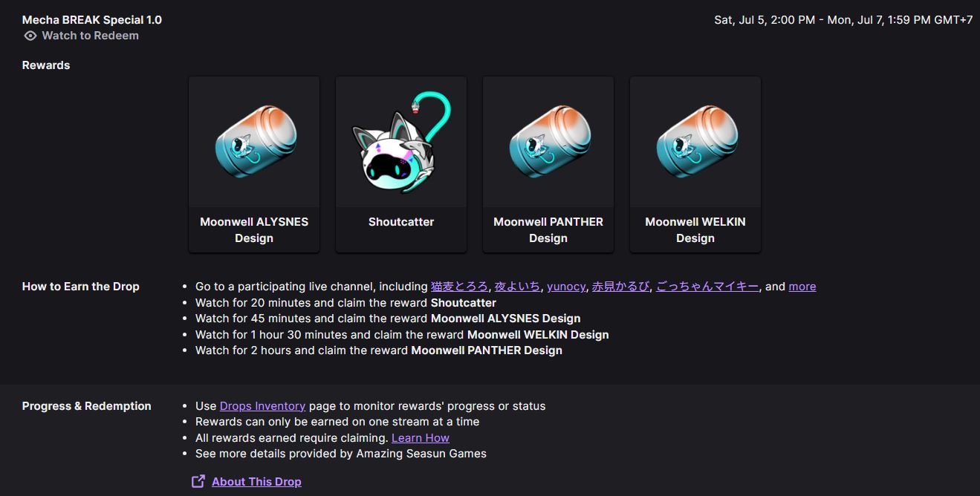The image size is (980, 496).
Task: Click the Rewards section heading
Action: click(46, 65)
